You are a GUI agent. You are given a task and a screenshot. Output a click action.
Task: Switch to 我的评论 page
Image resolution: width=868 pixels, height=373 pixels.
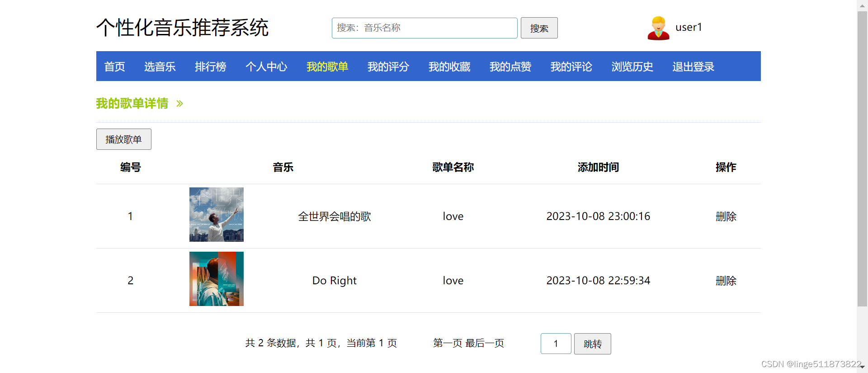[571, 67]
